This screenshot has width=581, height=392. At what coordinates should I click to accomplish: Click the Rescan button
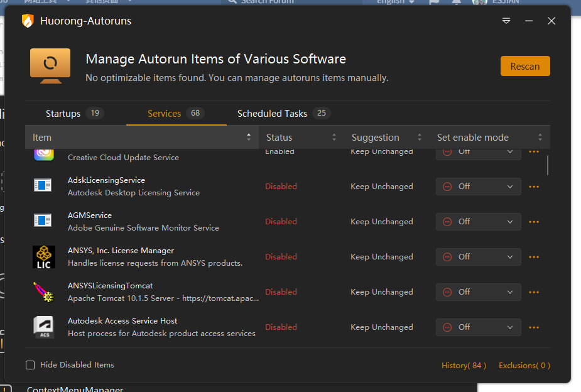coord(525,66)
